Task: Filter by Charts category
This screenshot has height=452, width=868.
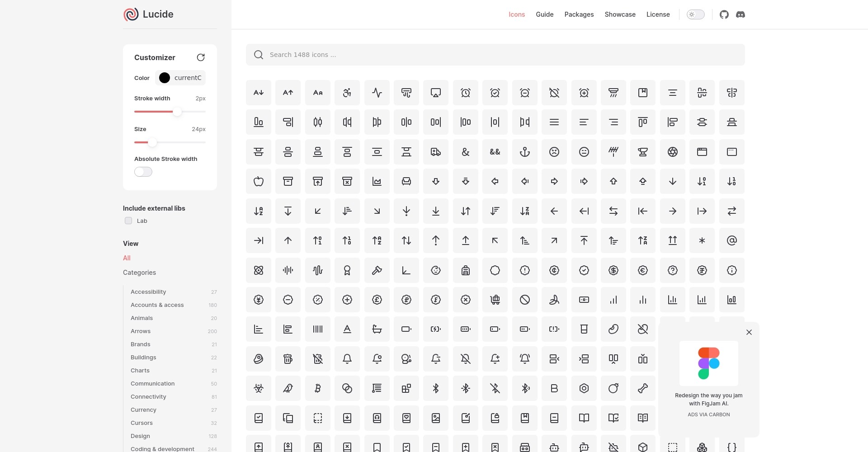Action: [x=174, y=371]
